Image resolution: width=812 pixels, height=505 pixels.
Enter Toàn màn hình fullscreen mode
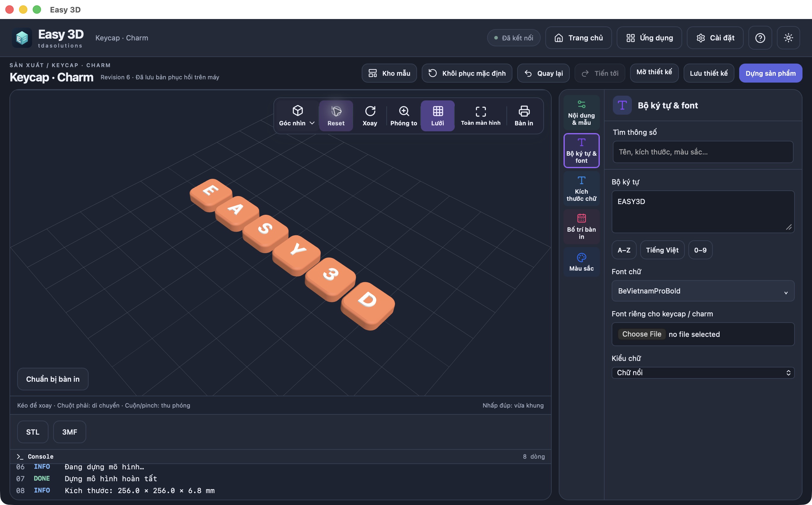point(481,116)
